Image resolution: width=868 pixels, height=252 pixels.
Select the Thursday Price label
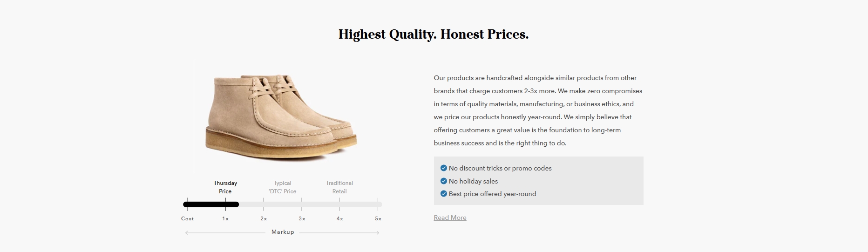coord(225,187)
